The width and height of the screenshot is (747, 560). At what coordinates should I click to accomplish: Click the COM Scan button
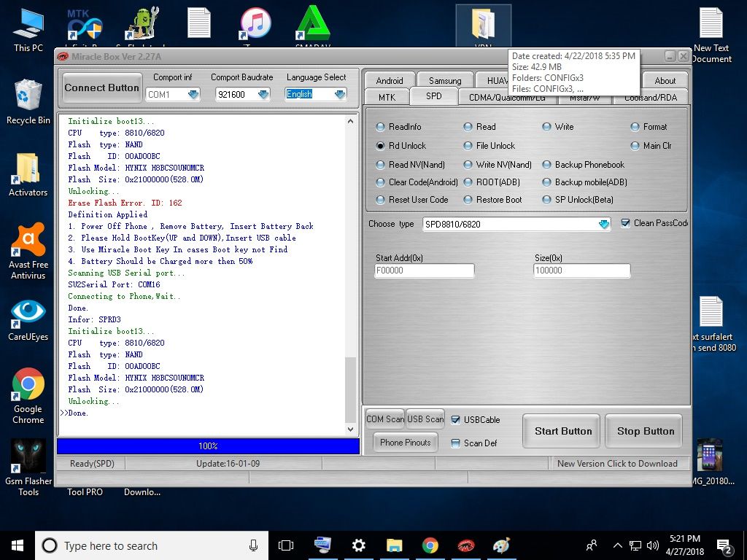tap(385, 419)
